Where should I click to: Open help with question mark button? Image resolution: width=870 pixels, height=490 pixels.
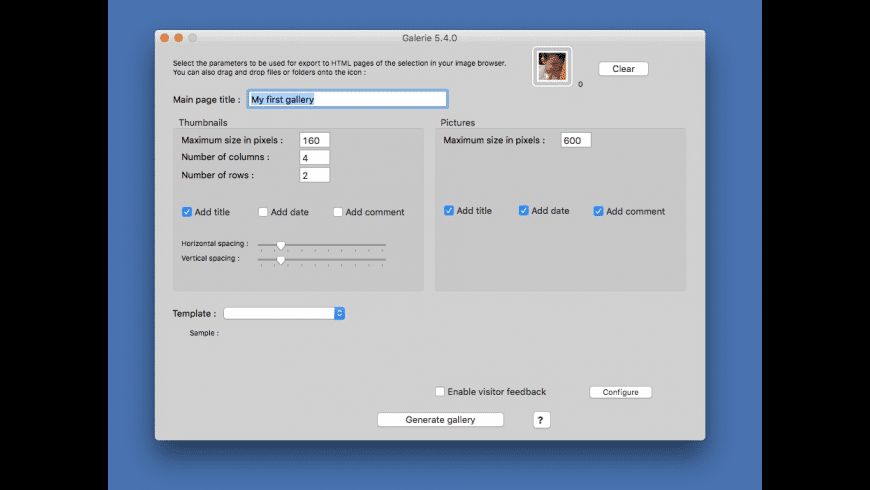pyautogui.click(x=541, y=420)
